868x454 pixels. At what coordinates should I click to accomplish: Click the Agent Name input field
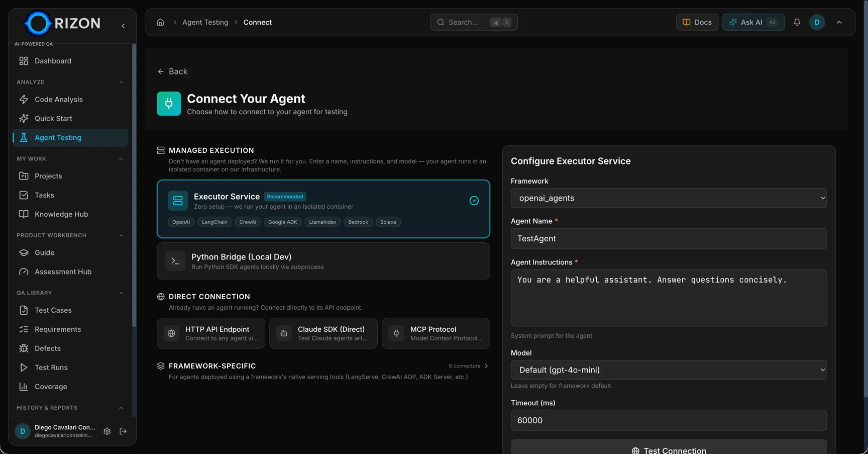668,238
